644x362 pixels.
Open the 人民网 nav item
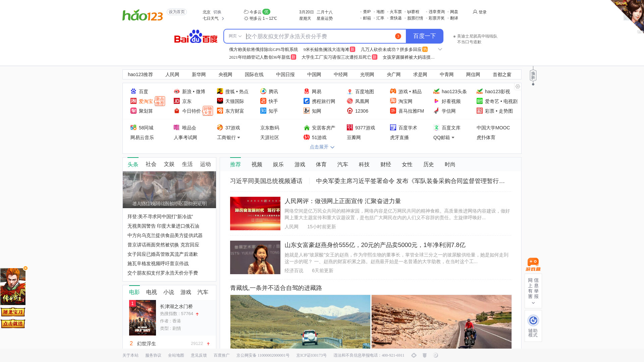point(172,74)
